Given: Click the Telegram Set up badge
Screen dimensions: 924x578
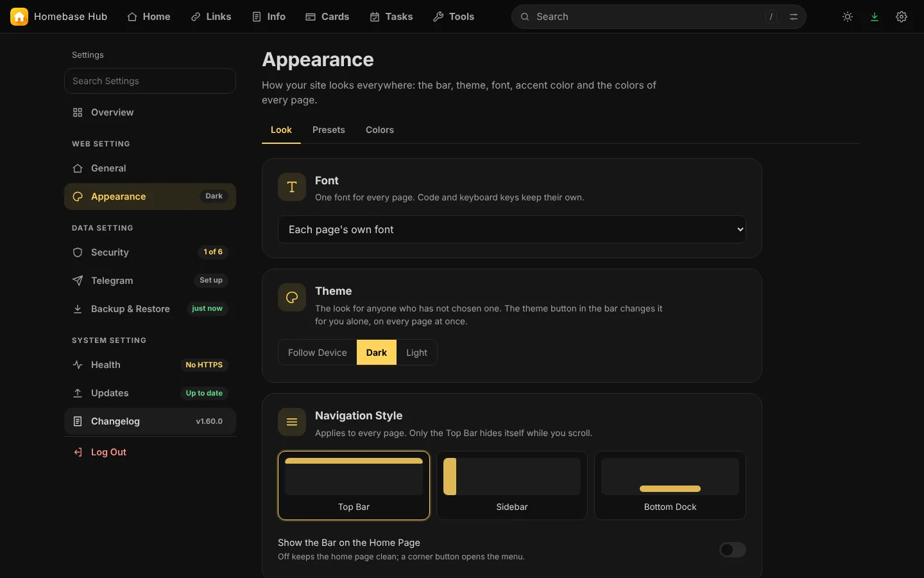Looking at the screenshot, I should coord(211,281).
